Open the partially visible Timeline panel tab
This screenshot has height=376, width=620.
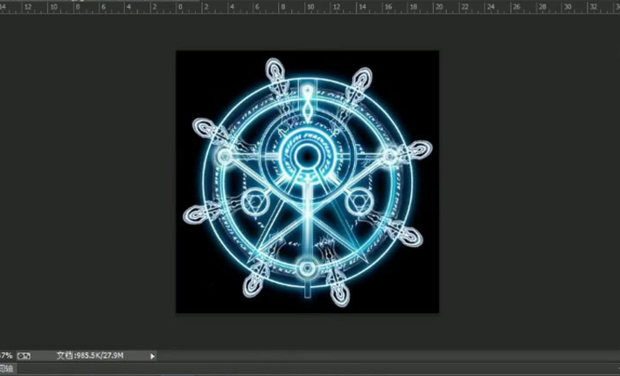coord(7,369)
